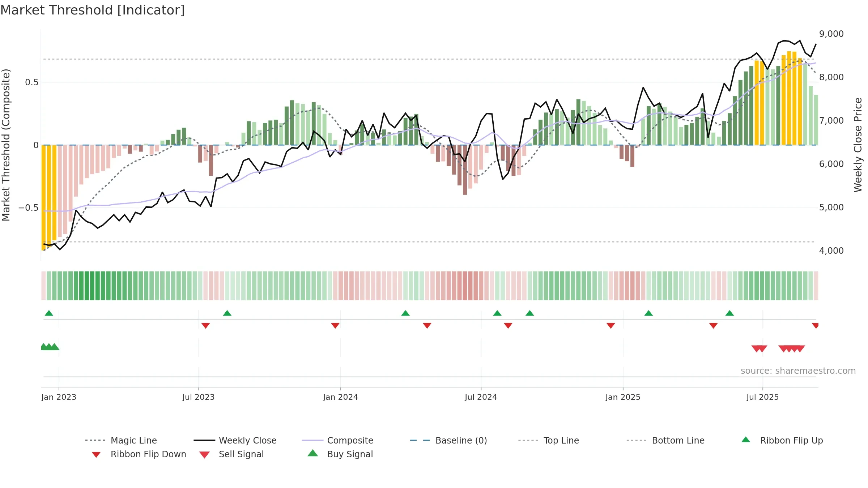
Task: Toggle the Magic Line legend entry
Action: pyautogui.click(x=121, y=440)
